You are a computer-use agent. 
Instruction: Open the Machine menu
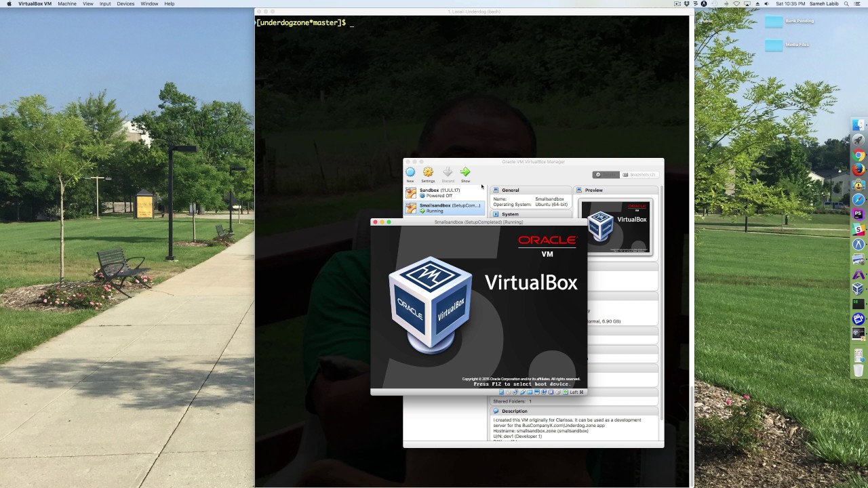coord(67,3)
